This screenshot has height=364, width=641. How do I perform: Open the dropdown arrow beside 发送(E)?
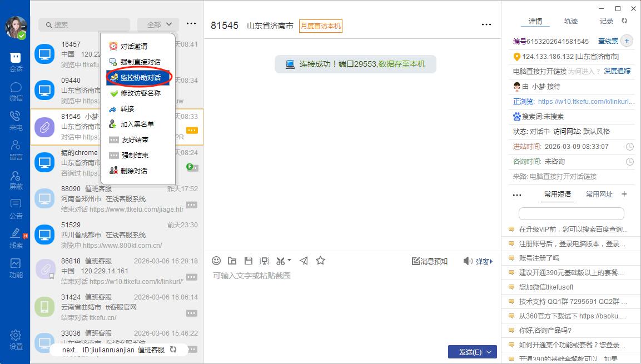click(490, 352)
